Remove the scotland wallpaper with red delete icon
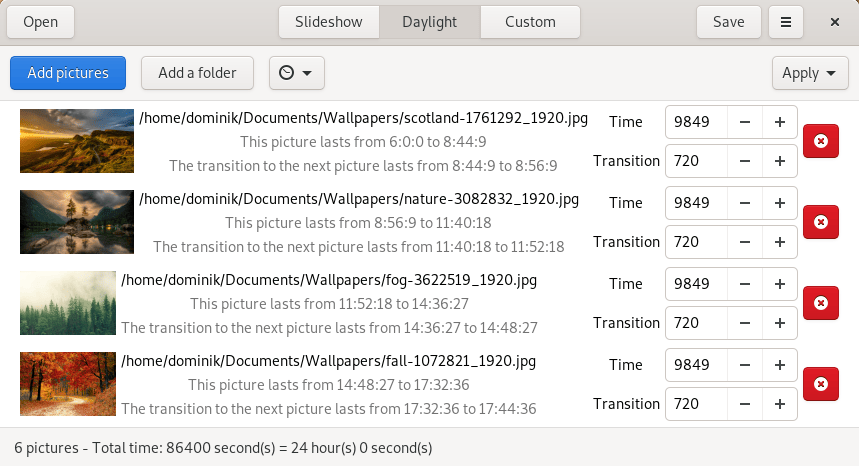The height and width of the screenshot is (466, 859). tap(820, 141)
